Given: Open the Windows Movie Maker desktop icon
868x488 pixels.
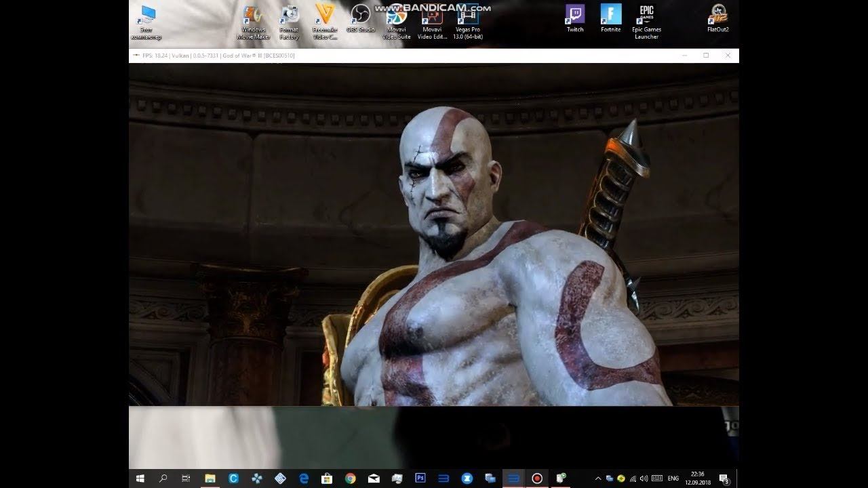Looking at the screenshot, I should click(x=253, y=22).
